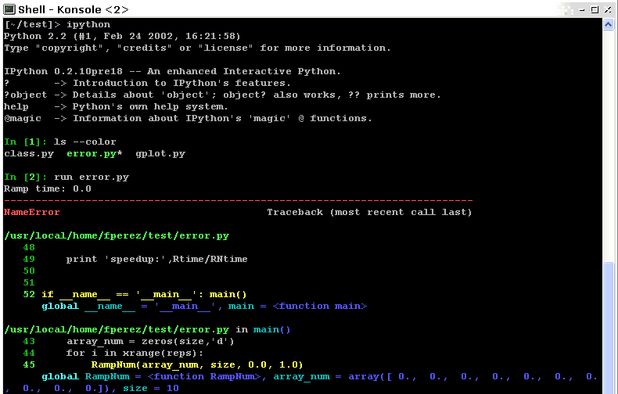
Task: Click the 'class.py' file name
Action: (29, 154)
